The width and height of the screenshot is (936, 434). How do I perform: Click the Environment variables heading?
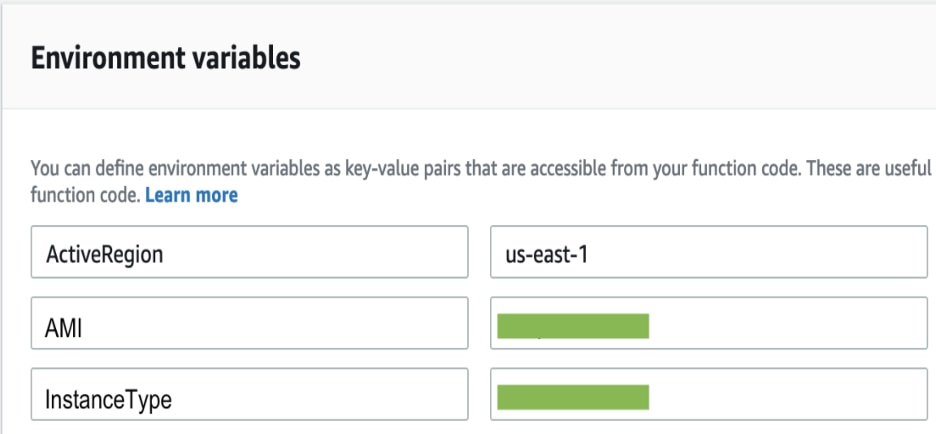pos(166,59)
